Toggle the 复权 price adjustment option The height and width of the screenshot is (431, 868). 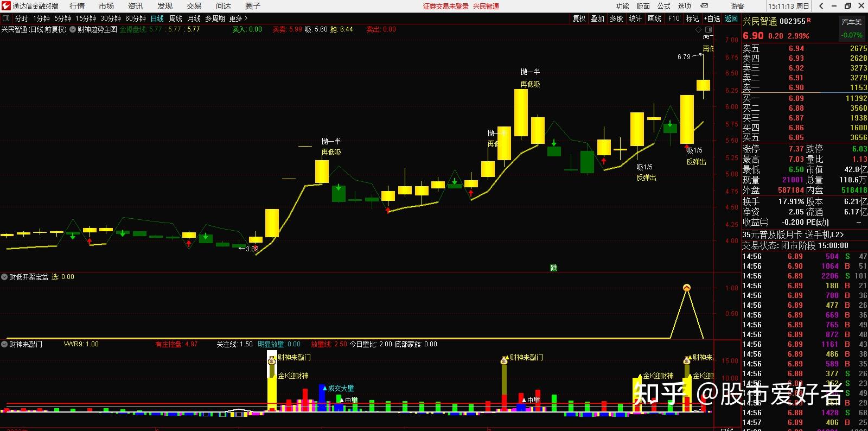click(x=579, y=18)
